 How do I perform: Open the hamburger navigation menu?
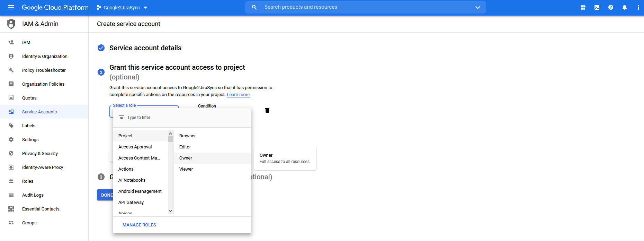coord(11,7)
